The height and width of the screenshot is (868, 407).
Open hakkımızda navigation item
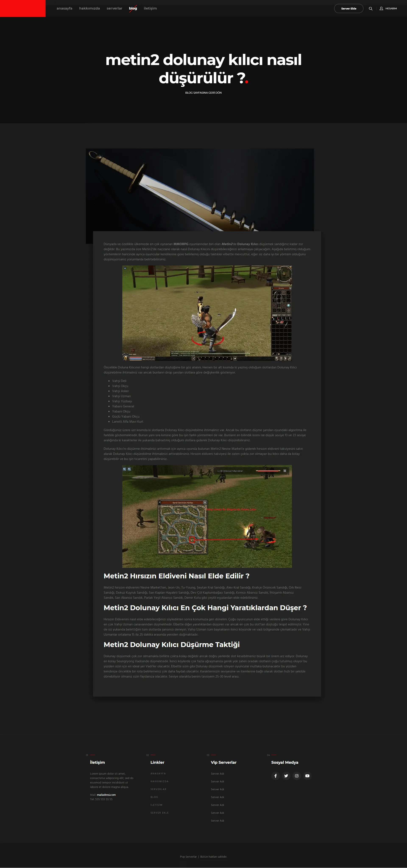coord(89,8)
